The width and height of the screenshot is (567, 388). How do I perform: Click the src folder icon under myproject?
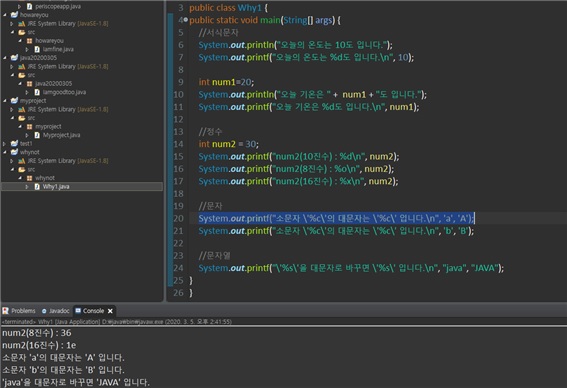(x=22, y=118)
